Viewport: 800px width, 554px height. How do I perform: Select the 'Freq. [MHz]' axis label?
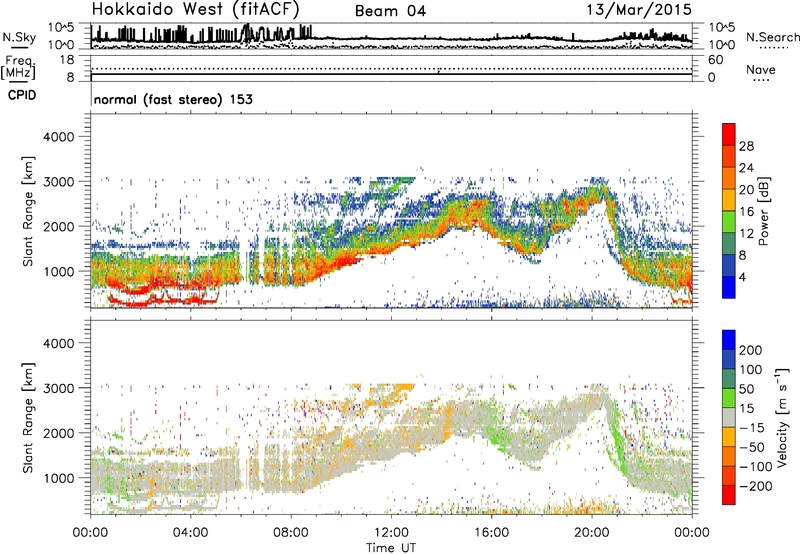coord(18,68)
